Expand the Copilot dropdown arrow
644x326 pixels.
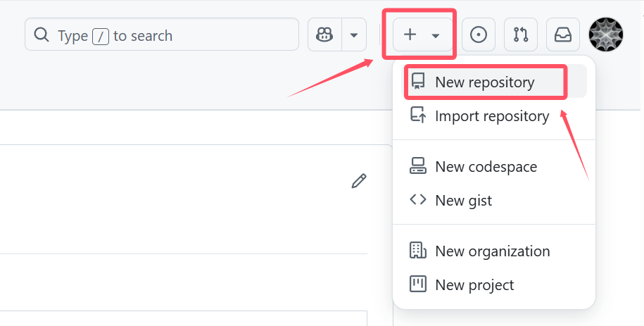coord(353,35)
